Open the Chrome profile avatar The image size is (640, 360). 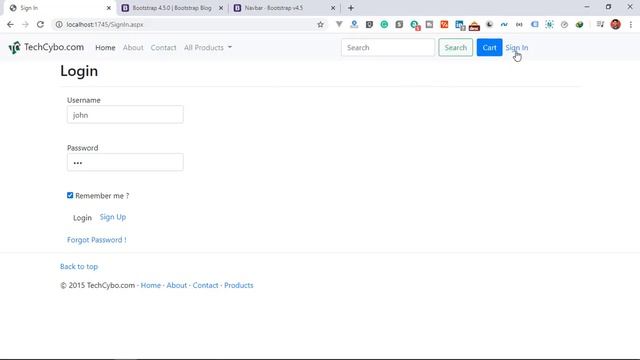[616, 24]
